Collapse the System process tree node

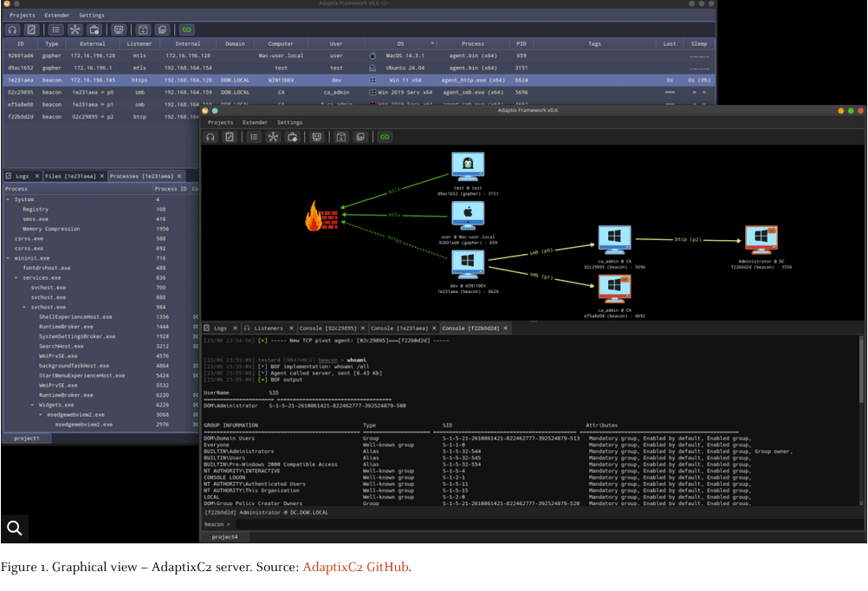8,199
